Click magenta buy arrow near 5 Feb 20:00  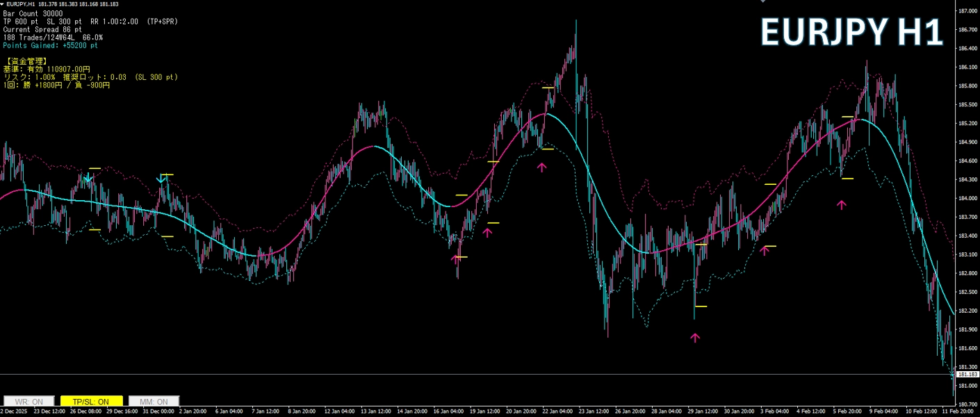point(842,205)
